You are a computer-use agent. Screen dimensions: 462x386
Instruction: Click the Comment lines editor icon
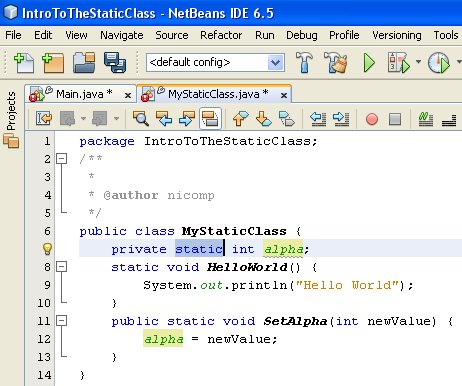pos(426,119)
